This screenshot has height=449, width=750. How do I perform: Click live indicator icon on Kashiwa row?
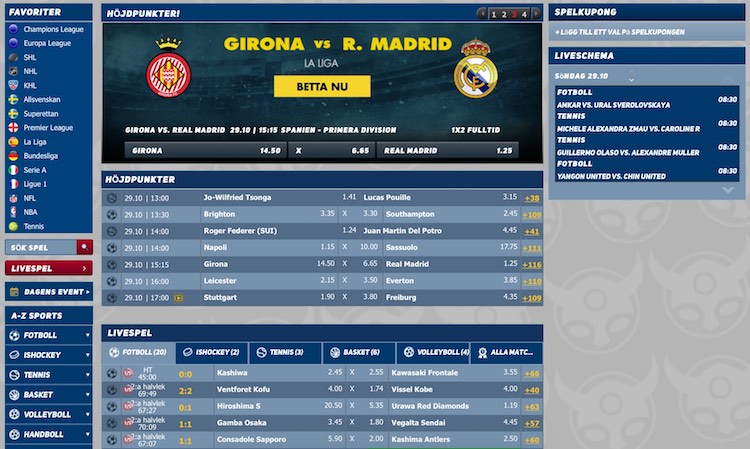128,373
